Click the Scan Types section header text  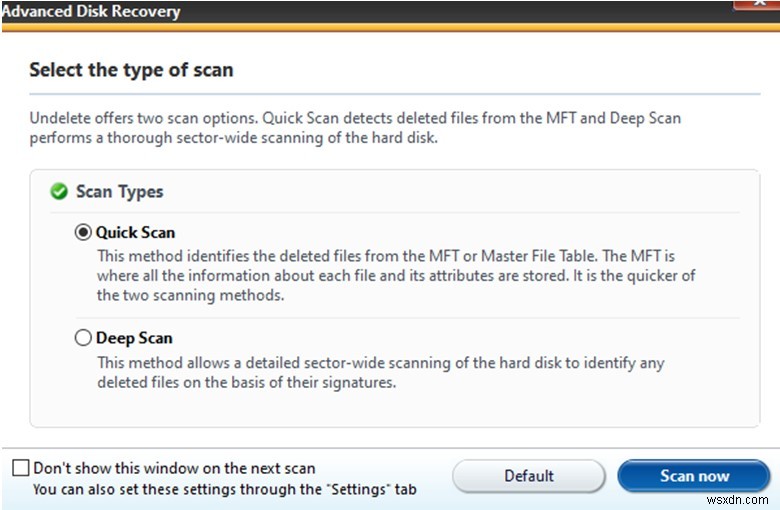click(x=119, y=191)
